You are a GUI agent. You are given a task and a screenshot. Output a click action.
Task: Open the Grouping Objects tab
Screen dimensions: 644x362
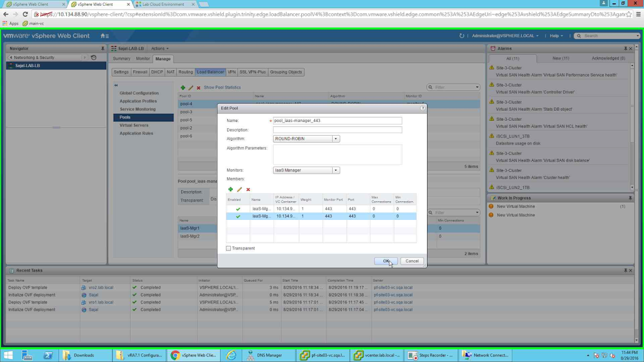(286, 72)
